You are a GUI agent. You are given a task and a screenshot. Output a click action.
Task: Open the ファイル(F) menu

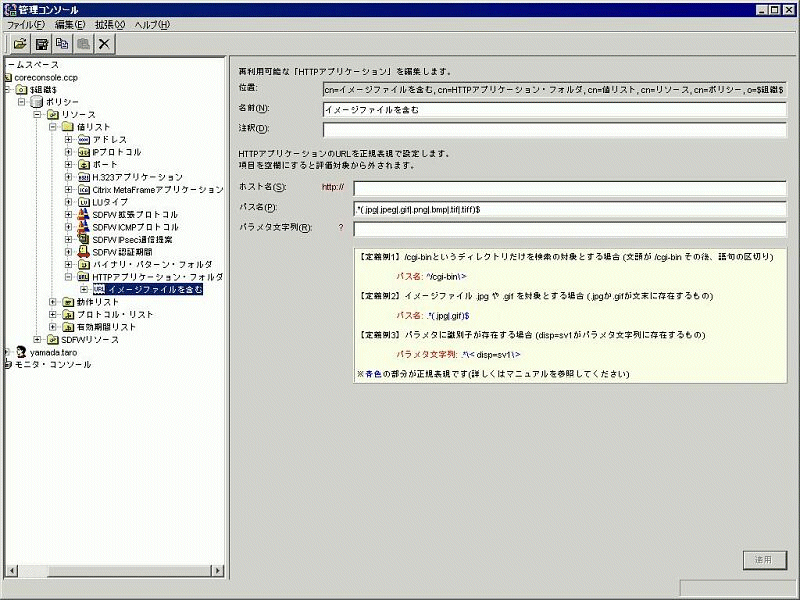point(26,24)
